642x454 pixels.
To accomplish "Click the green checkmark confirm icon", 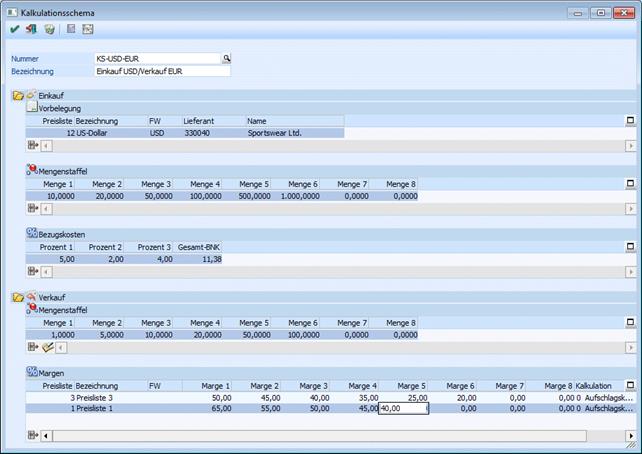I will tap(14, 30).
